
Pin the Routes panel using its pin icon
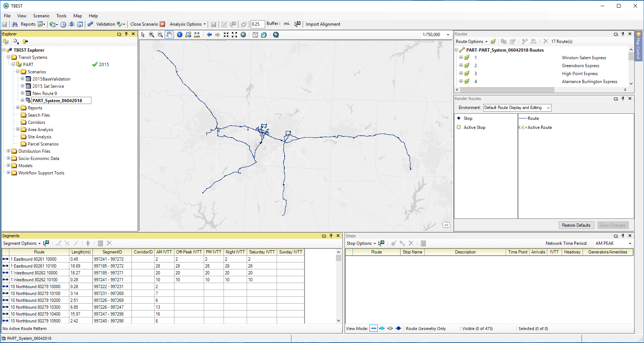pos(623,34)
